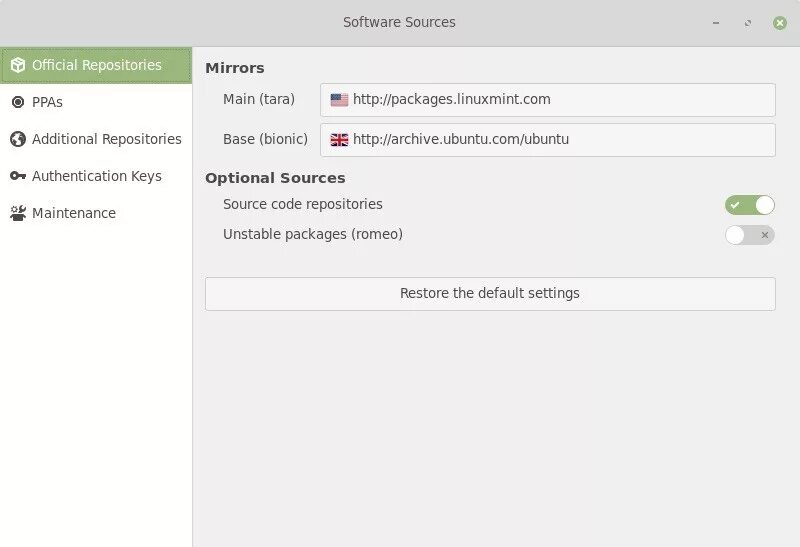The height and width of the screenshot is (547, 800).
Task: Click the Official Repositories box icon
Action: point(17,65)
